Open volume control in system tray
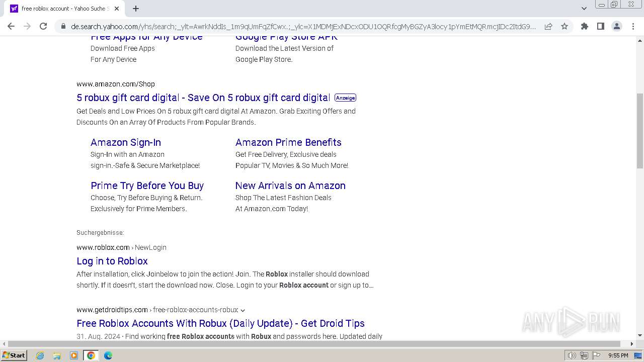644x362 pixels. pos(572,355)
